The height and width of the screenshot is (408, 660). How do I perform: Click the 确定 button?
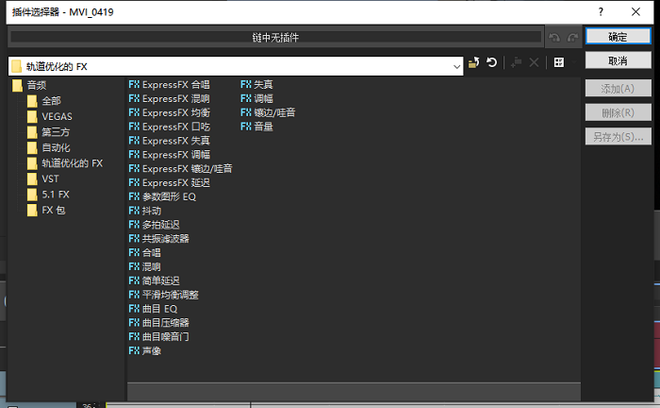[617, 37]
